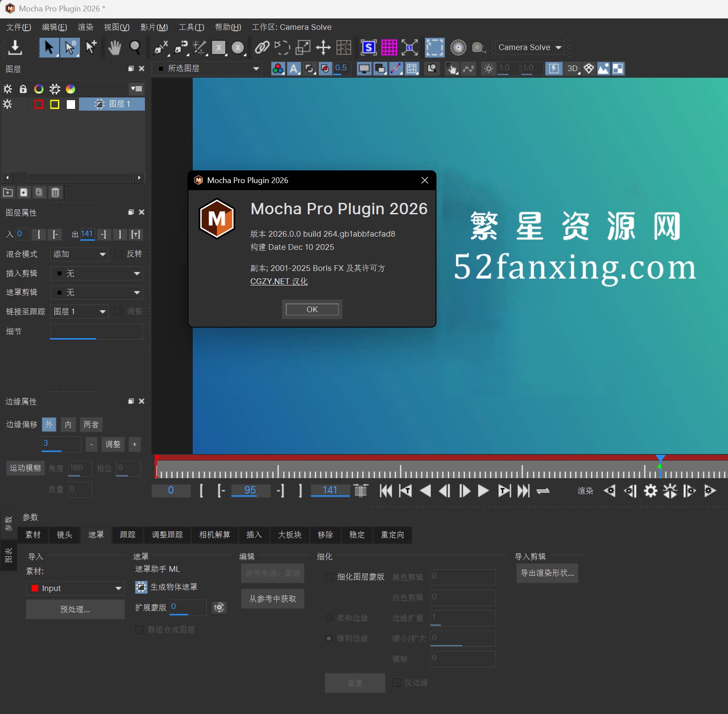Select the rotate tool
The image size is (728, 714).
[x=282, y=47]
